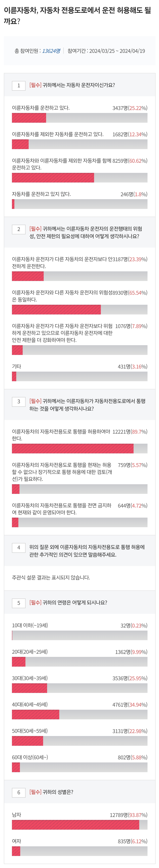The width and height of the screenshot is (159, 868).
Task: Click the 자동차를 운전하고 있지 않다 answer label
Action: pyautogui.click(x=41, y=194)
